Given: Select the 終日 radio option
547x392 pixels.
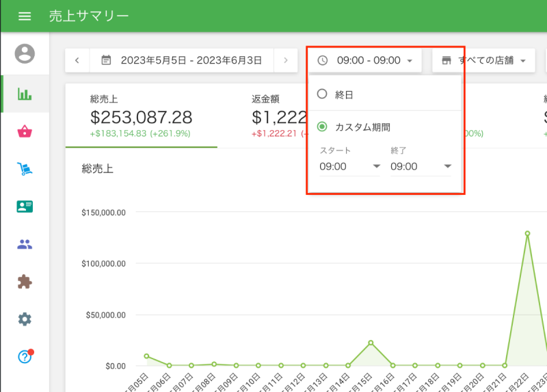Looking at the screenshot, I should (x=323, y=94).
